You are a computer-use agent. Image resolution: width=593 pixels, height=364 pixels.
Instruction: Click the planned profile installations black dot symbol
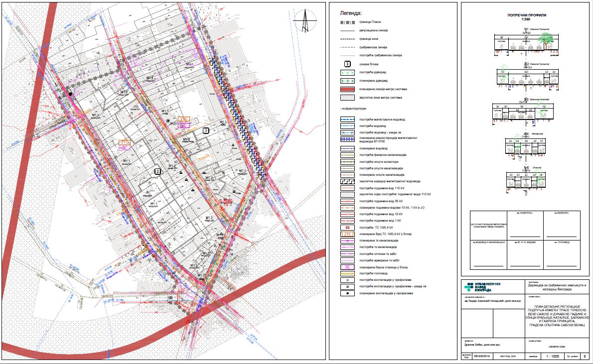coord(348,293)
